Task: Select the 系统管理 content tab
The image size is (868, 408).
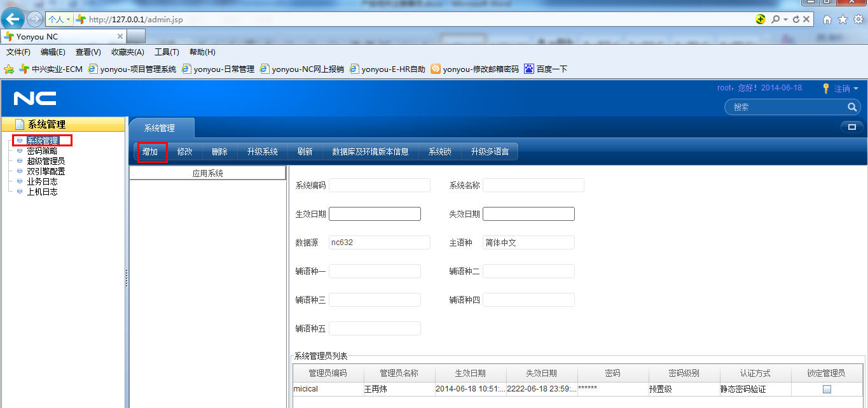Action: (x=162, y=128)
